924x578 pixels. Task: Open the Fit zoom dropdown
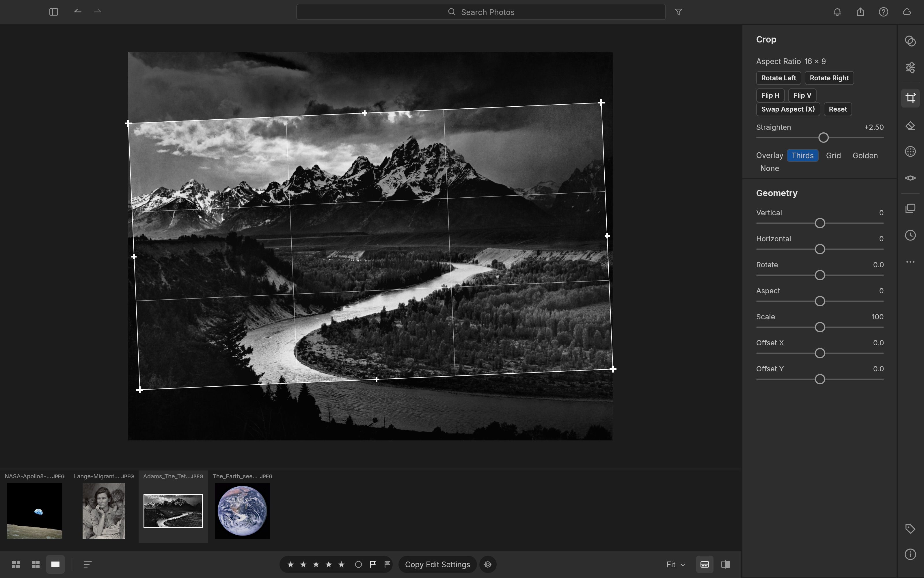tap(675, 565)
